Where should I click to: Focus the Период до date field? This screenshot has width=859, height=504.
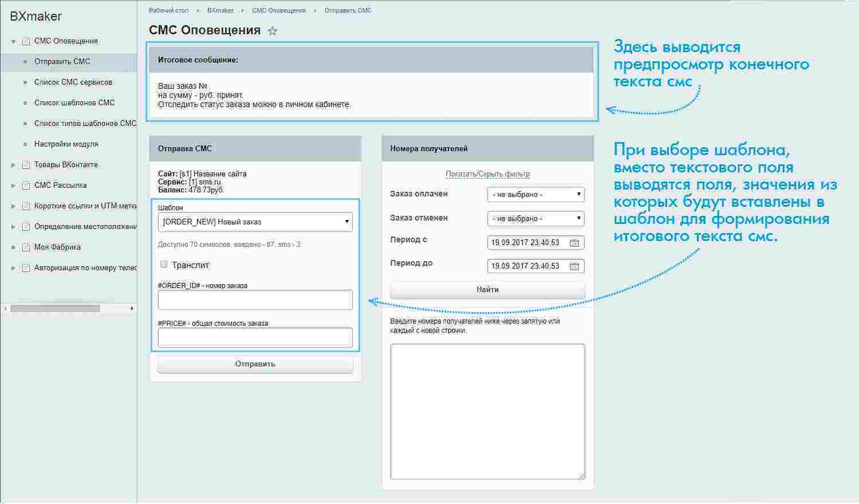[535, 266]
